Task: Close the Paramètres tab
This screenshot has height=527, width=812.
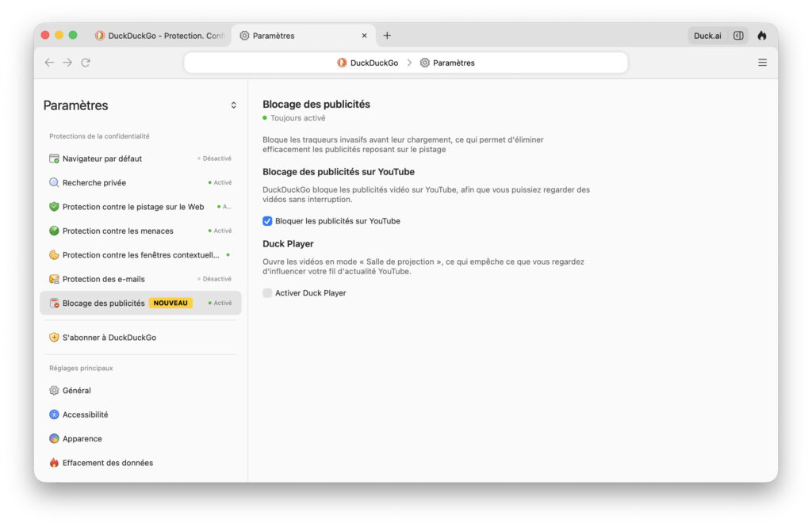Action: pos(364,36)
